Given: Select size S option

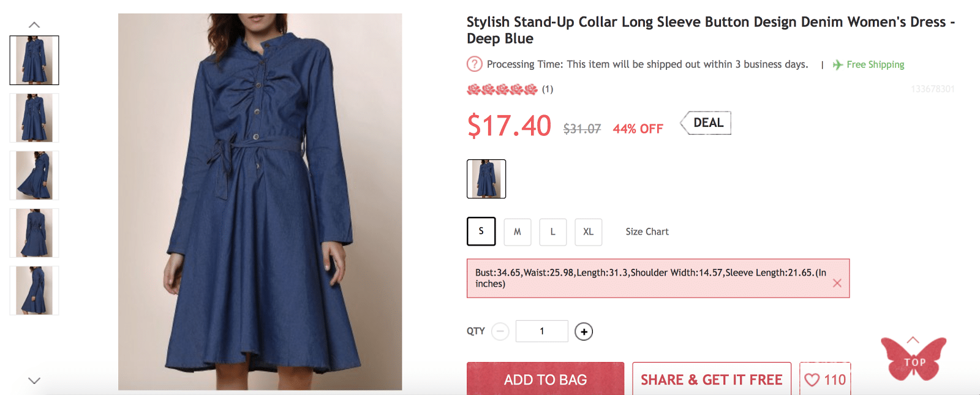Looking at the screenshot, I should [481, 231].
